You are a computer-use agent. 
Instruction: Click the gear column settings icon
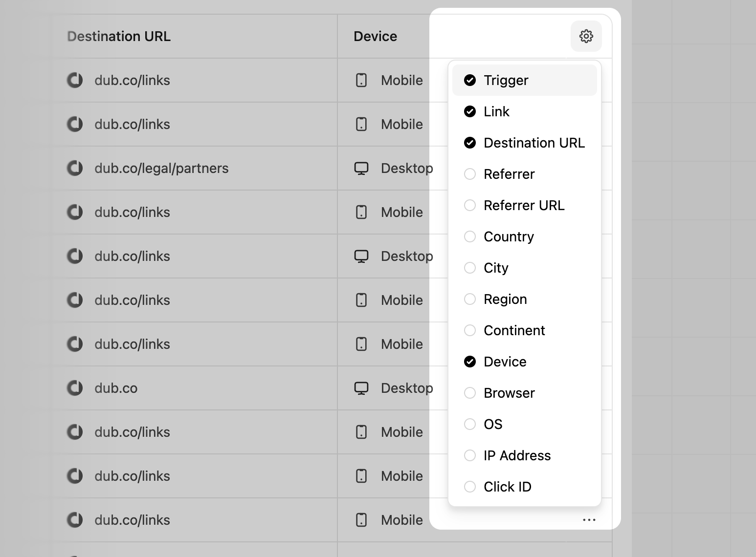click(586, 36)
